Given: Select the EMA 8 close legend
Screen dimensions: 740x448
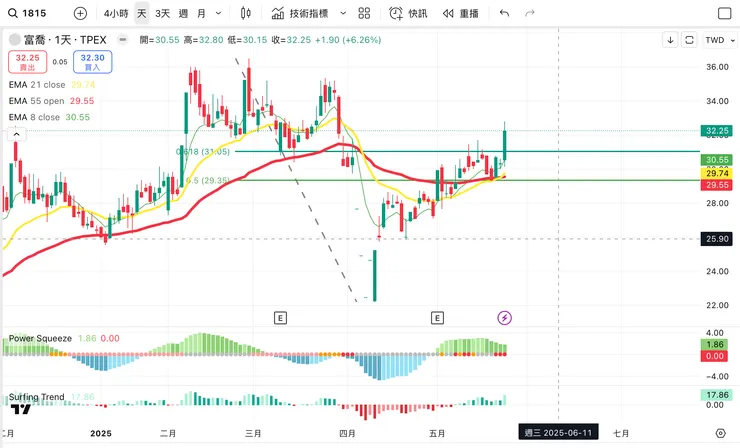Looking at the screenshot, I should [49, 117].
